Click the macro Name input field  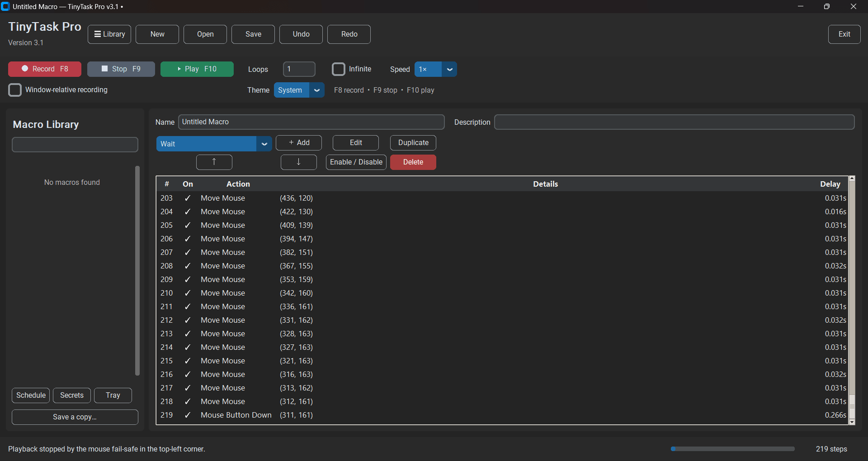311,122
